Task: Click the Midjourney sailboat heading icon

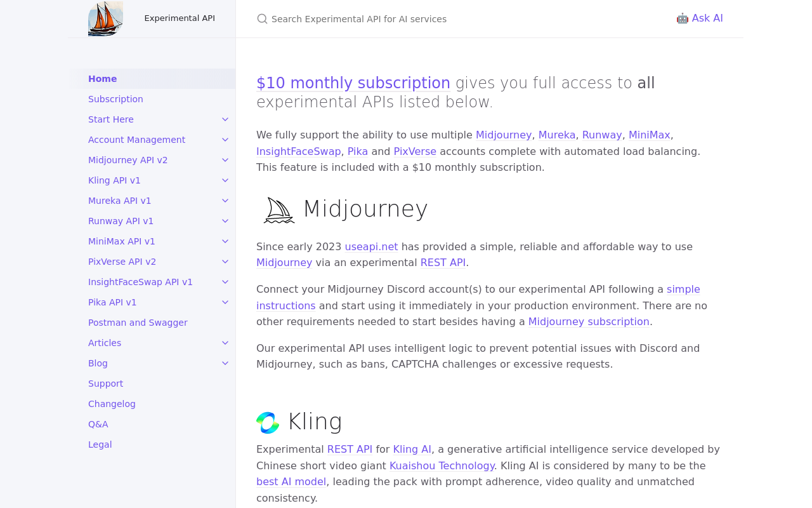Action: pyautogui.click(x=279, y=210)
